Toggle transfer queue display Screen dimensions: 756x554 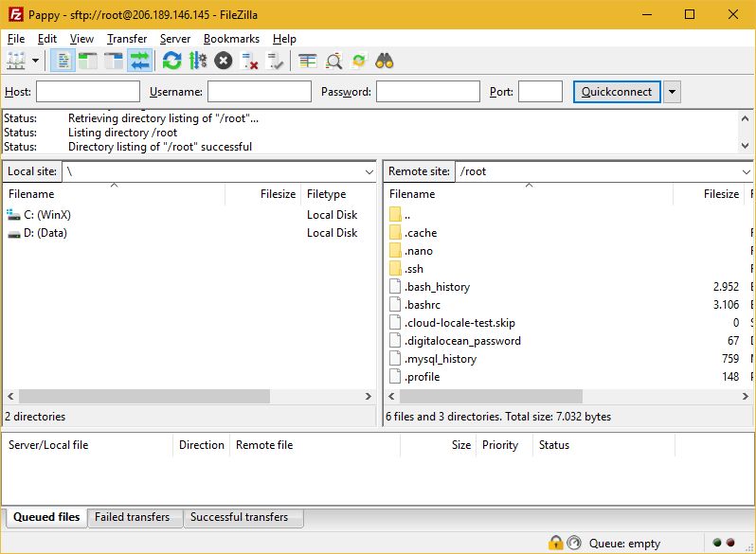[x=140, y=62]
